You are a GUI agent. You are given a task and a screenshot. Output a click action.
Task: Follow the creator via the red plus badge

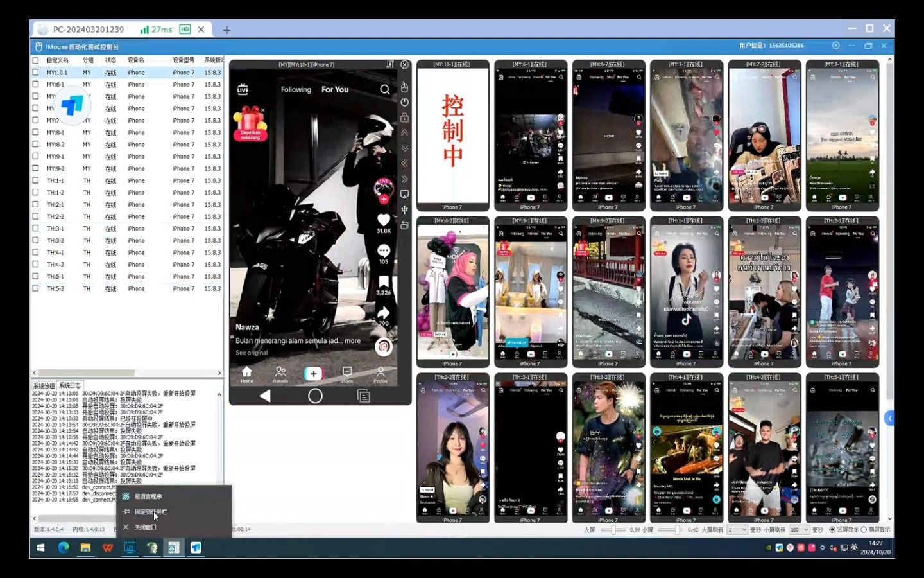click(384, 199)
